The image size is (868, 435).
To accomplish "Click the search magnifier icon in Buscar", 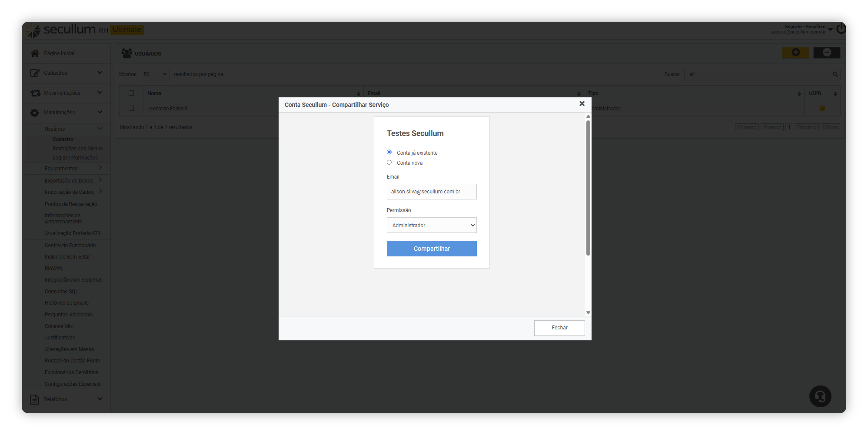I will tap(835, 74).
